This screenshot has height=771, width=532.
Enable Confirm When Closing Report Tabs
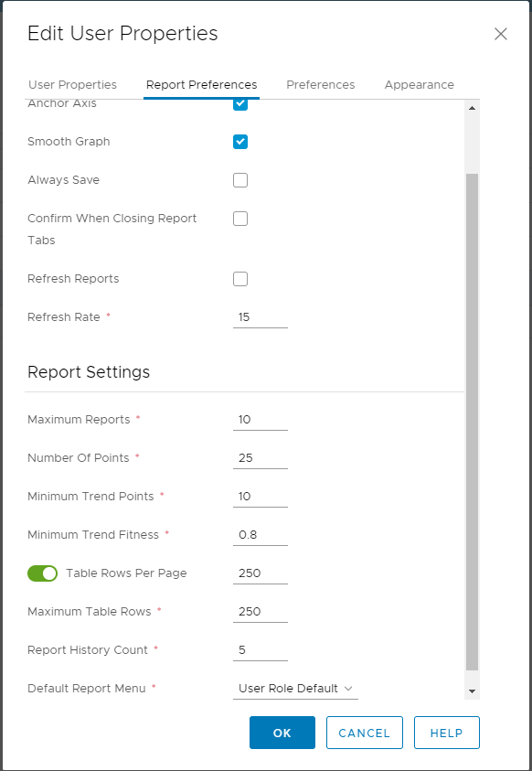(240, 219)
